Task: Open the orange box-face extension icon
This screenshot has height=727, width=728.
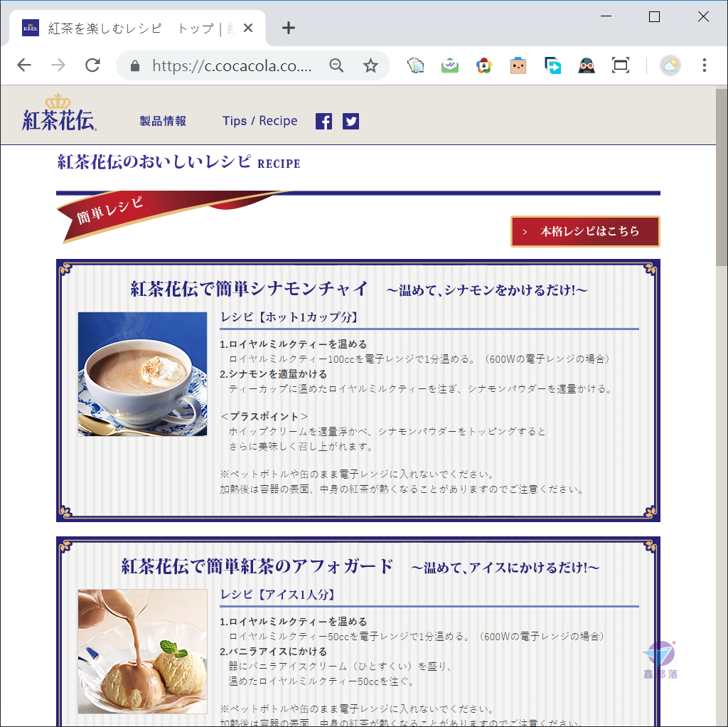Action: tap(518, 65)
